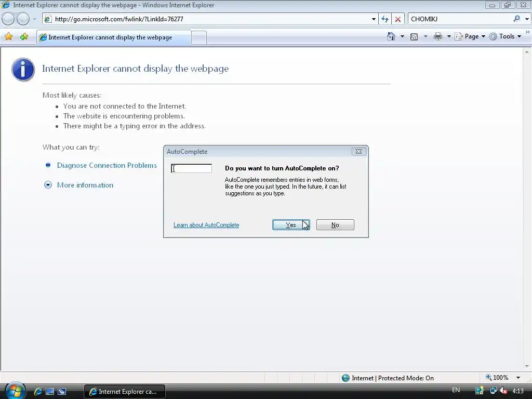The image size is (532, 399).
Task: Click 'Internet | Protected Mode: On' status text
Action: point(393,378)
